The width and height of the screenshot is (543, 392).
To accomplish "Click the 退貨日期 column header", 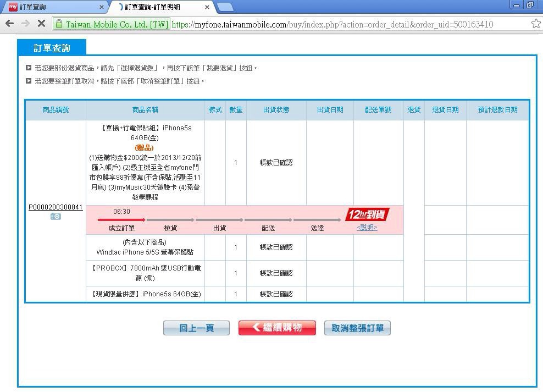I will click(x=445, y=110).
